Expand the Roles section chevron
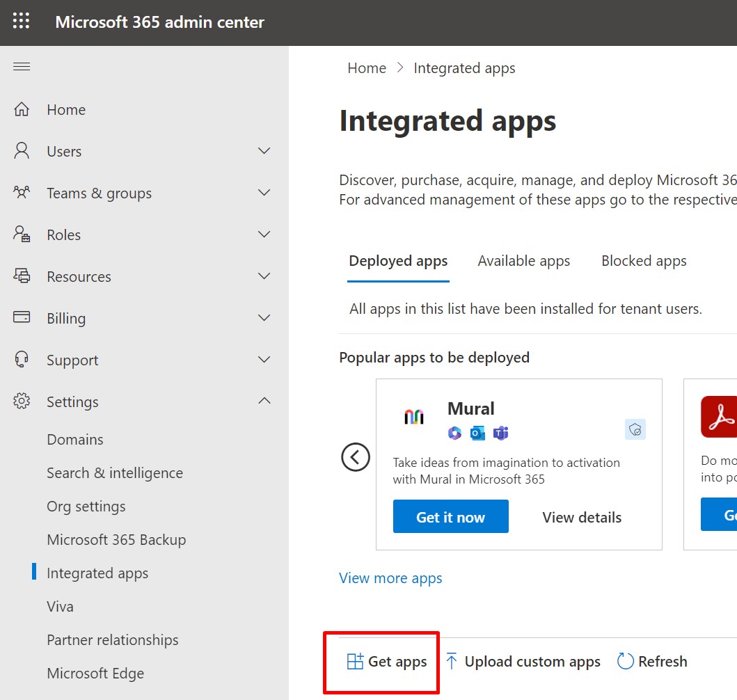Screen dimensions: 737x700 click(x=264, y=234)
